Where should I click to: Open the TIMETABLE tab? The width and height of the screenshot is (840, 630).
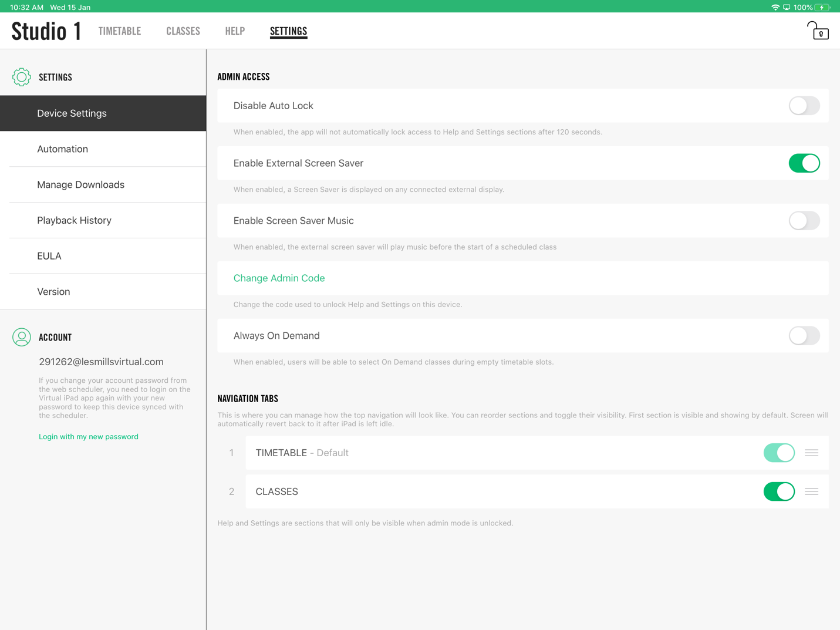point(120,31)
